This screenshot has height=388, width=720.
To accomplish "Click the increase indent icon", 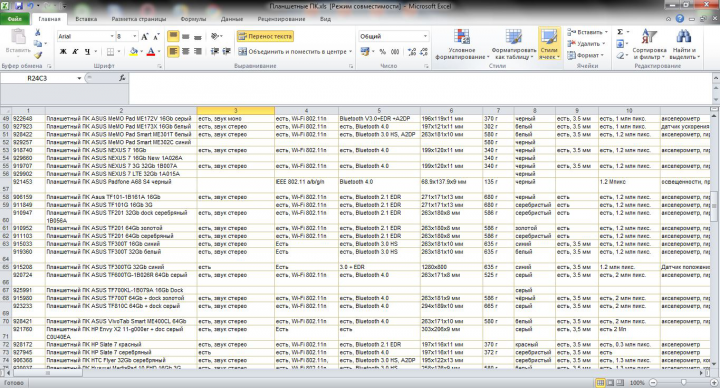I will [x=226, y=51].
